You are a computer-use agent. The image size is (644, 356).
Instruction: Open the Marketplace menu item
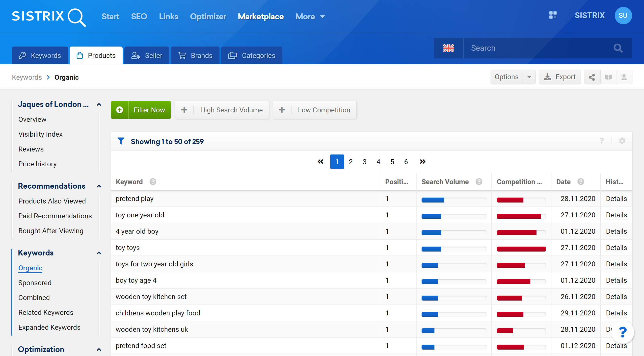pos(261,17)
